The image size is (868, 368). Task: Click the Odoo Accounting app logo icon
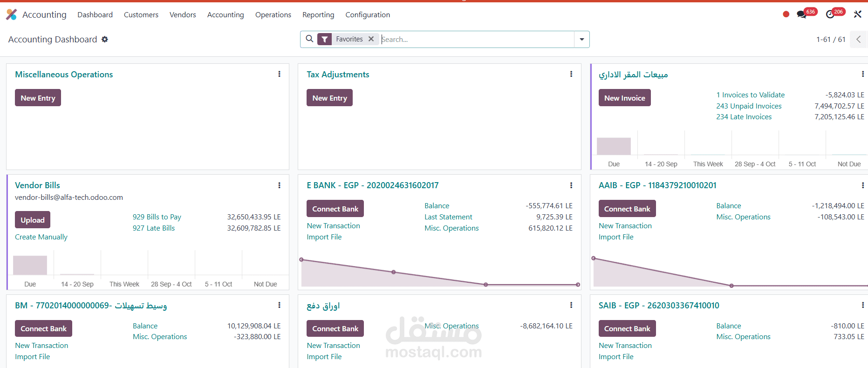click(x=12, y=14)
